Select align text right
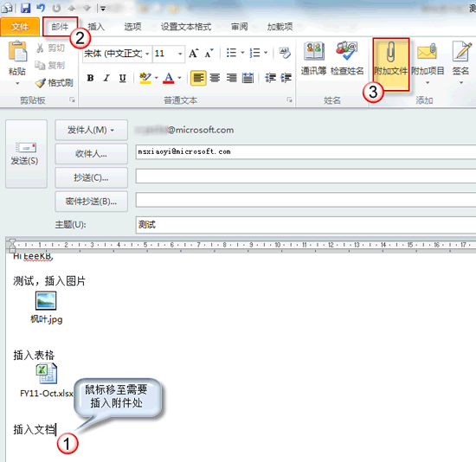The height and width of the screenshot is (462, 476). 231,79
